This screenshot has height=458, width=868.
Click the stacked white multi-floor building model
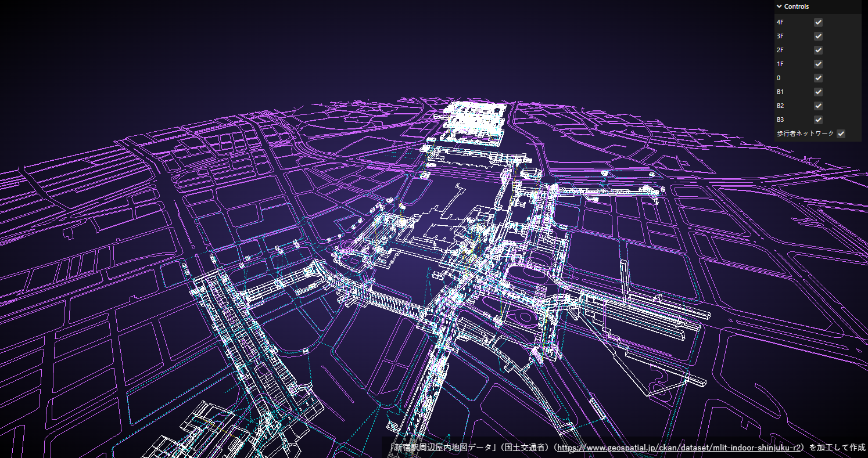[472, 121]
